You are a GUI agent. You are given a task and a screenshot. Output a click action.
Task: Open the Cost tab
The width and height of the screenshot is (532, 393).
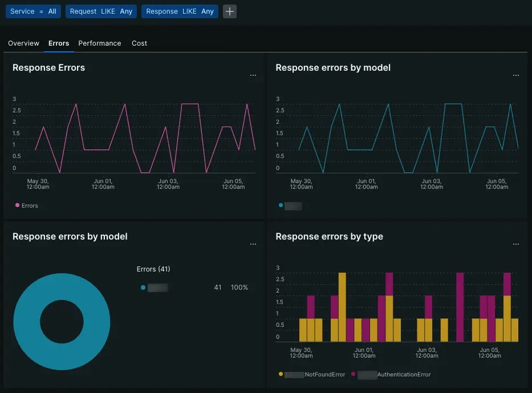point(139,43)
